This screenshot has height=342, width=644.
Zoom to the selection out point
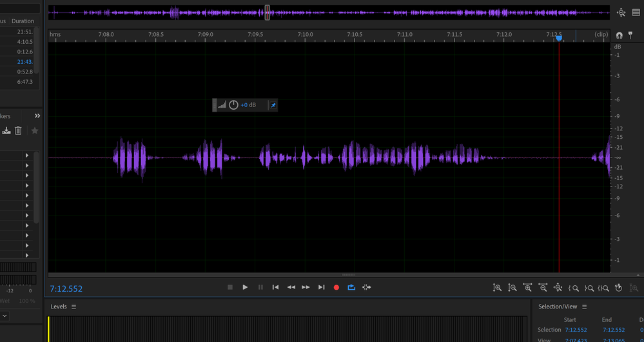589,288
